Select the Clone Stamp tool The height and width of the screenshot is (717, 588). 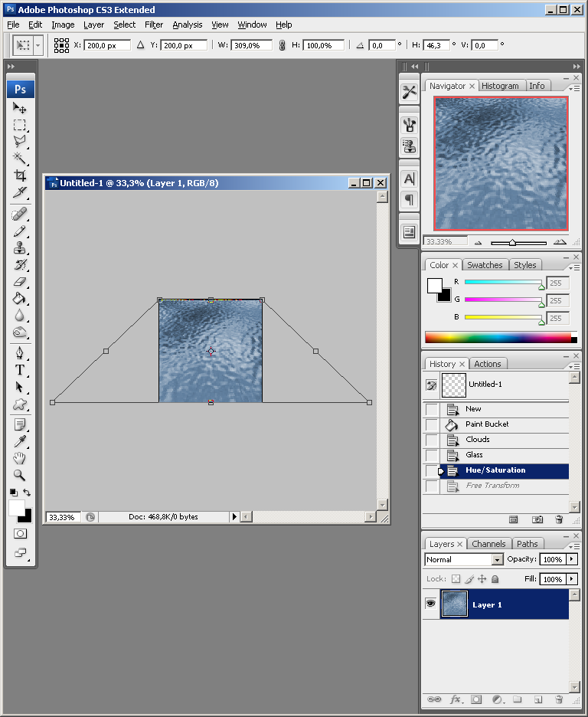click(20, 248)
